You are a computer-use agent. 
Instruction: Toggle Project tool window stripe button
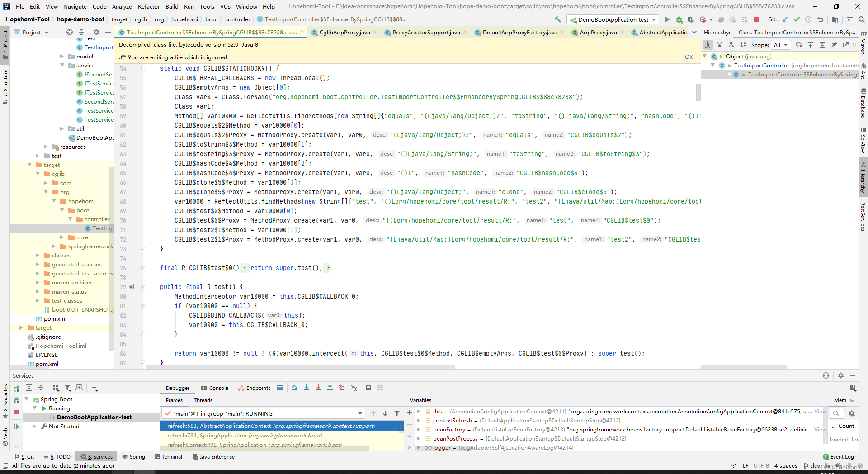tap(5, 44)
